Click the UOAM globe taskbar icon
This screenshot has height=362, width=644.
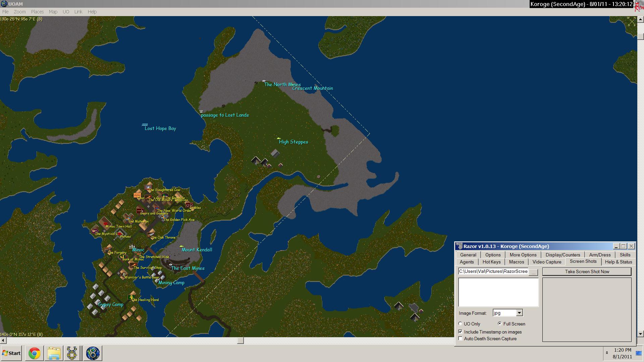click(x=93, y=353)
